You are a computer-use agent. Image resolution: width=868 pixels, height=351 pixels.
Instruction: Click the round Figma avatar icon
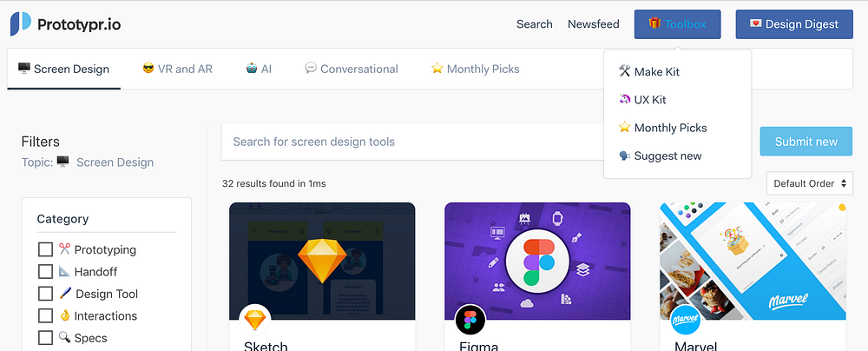tap(470, 320)
